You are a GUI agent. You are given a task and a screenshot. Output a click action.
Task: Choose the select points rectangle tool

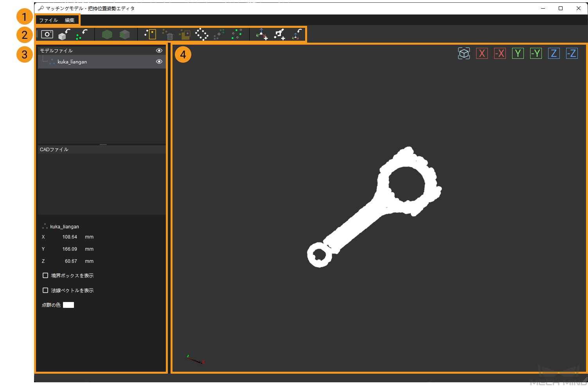[150, 34]
